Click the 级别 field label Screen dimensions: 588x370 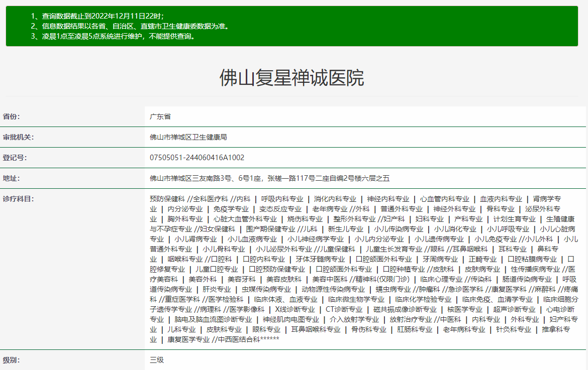(11, 360)
